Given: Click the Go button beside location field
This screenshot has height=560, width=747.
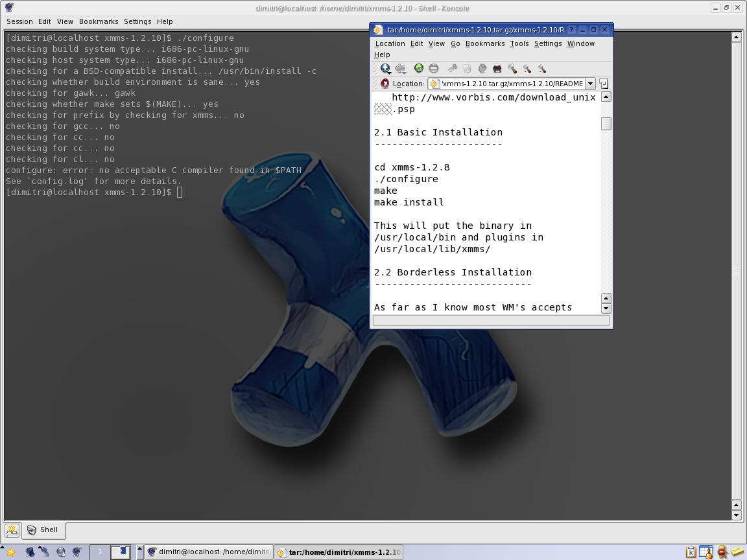Looking at the screenshot, I should tap(604, 84).
